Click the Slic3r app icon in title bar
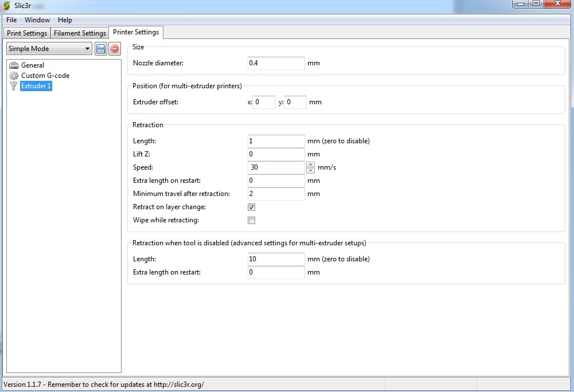Image resolution: width=574 pixels, height=392 pixels. click(7, 5)
